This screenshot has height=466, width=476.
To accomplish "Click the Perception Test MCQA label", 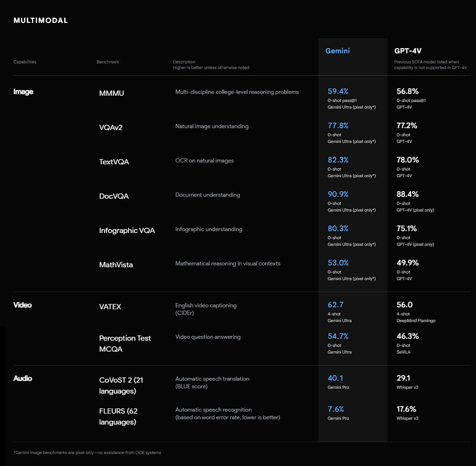I will pos(125,343).
